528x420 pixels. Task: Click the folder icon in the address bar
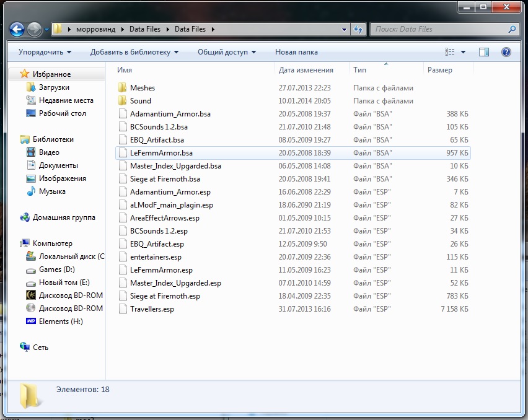click(x=58, y=29)
